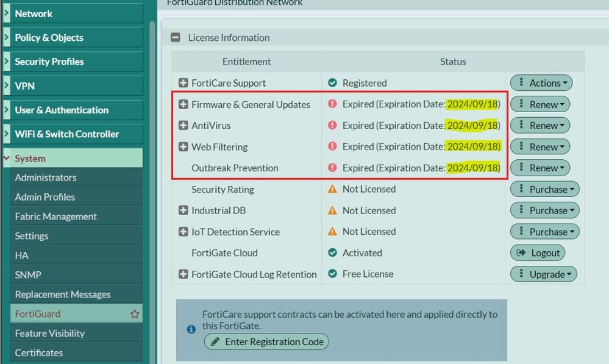Open Upgrade dropdown for Cloud Log Retention
This screenshot has height=364, width=609.
pos(543,274)
